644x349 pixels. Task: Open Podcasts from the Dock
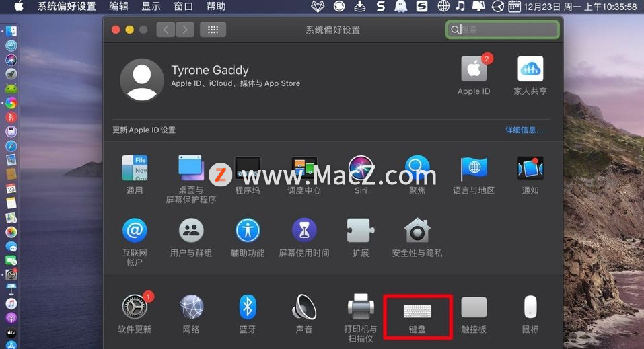pos(11,318)
